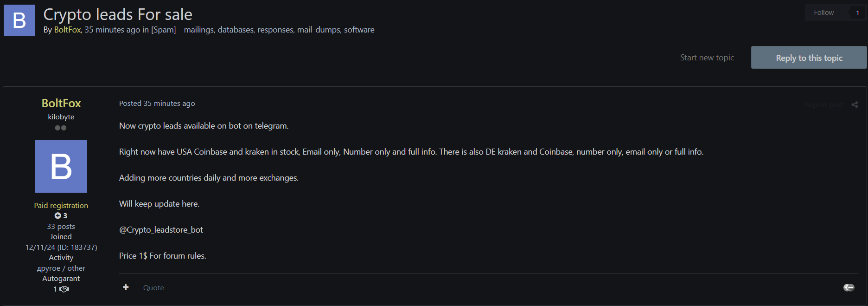
Task: Click the Autogarant handshake deals icon
Action: (x=64, y=289)
